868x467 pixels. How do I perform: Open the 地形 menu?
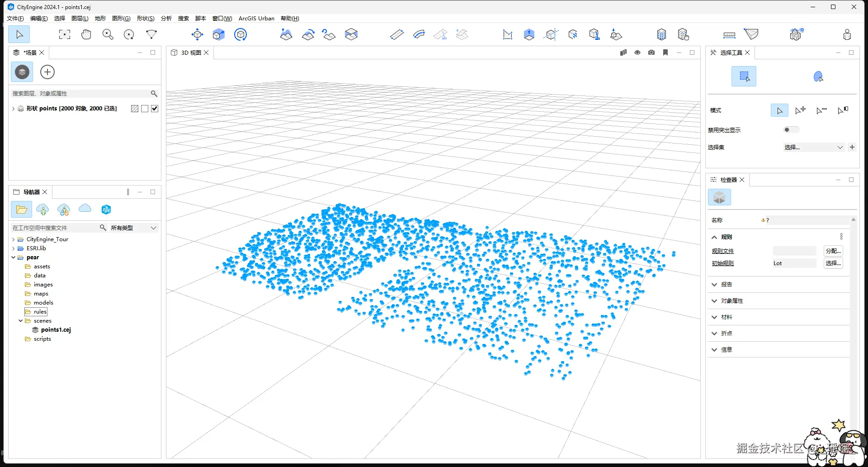pos(100,19)
